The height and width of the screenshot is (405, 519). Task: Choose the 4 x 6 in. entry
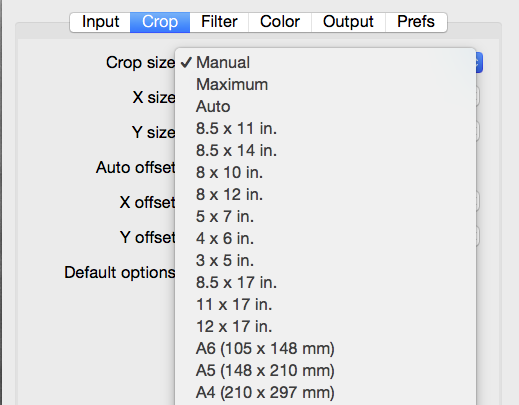point(325,238)
